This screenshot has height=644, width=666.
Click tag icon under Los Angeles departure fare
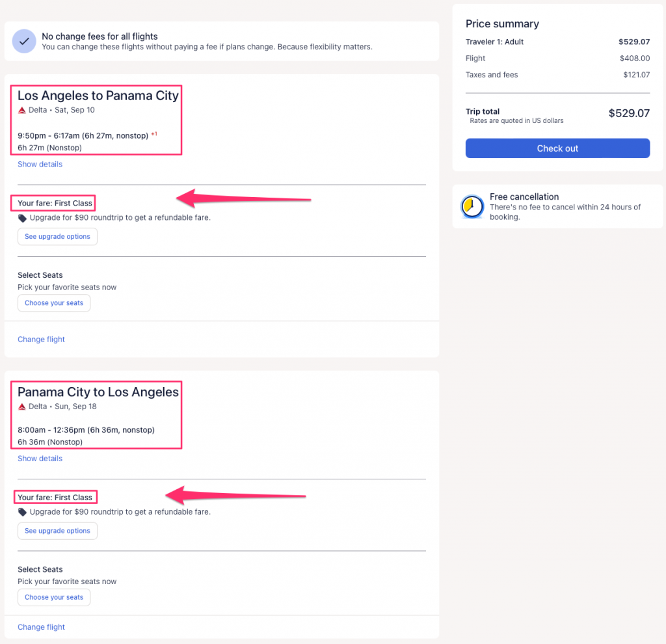click(x=23, y=218)
